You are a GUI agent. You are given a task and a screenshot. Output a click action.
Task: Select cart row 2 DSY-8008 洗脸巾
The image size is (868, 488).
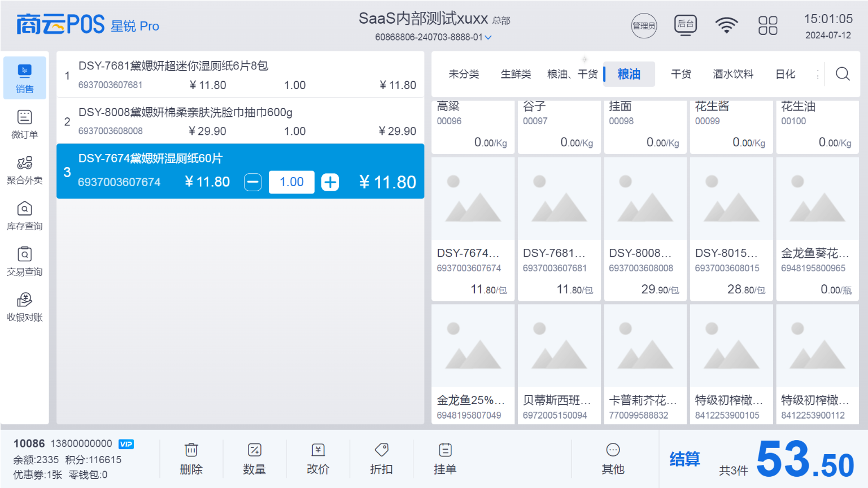(240, 121)
